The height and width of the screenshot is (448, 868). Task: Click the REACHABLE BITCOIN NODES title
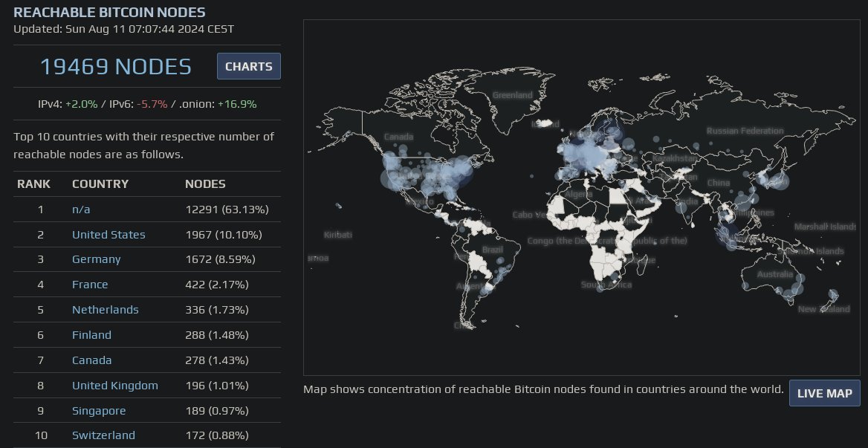coord(109,12)
